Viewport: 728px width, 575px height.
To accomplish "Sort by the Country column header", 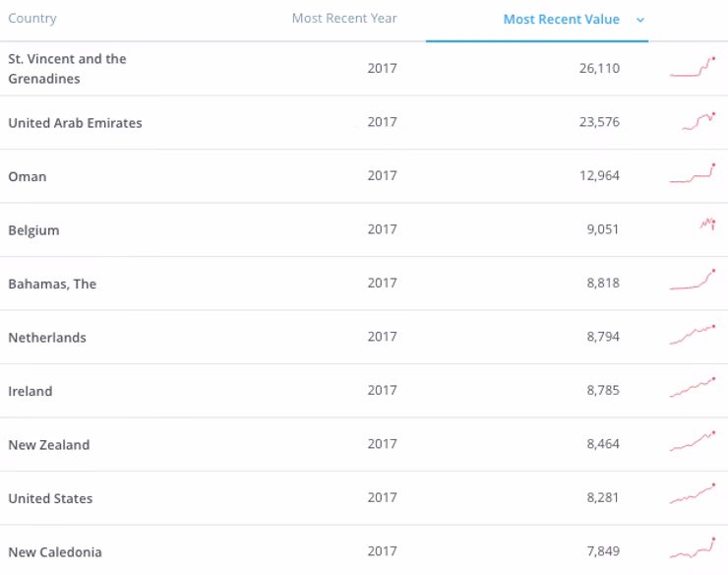I will 32,18.
